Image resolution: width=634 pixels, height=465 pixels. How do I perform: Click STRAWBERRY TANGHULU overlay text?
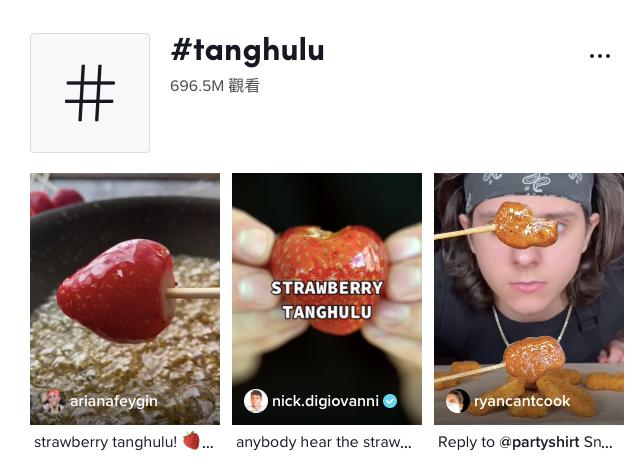click(327, 300)
